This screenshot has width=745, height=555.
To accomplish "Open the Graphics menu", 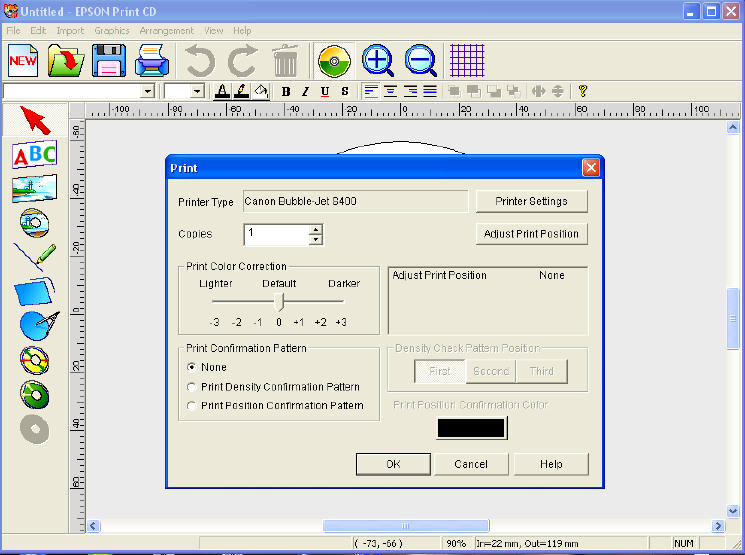I will pyautogui.click(x=112, y=30).
